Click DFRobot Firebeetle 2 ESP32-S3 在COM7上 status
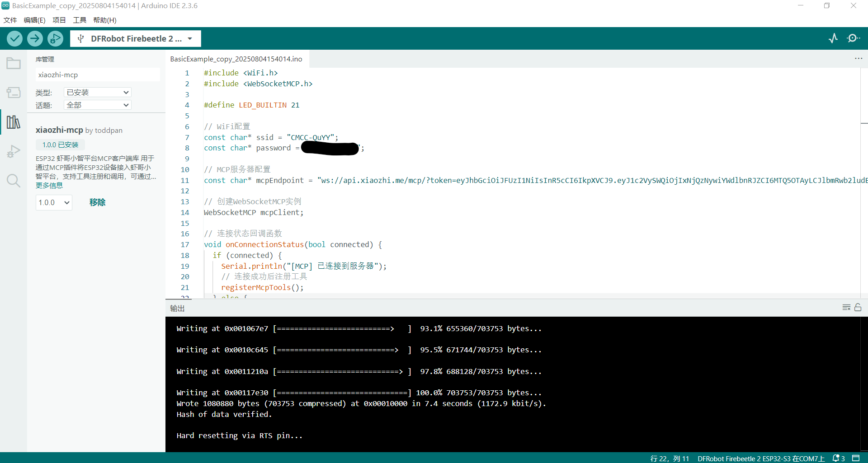Screen dimensions: 868x463 pyautogui.click(x=761, y=458)
